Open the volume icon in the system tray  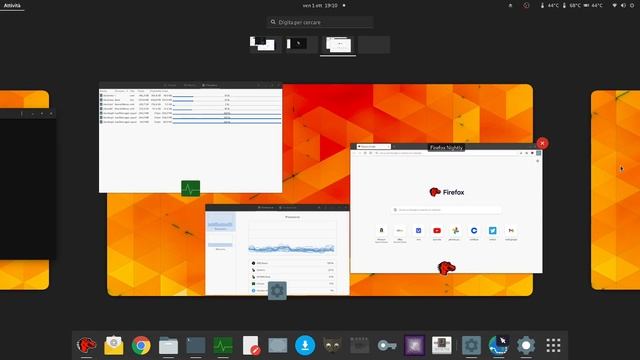(x=623, y=5)
